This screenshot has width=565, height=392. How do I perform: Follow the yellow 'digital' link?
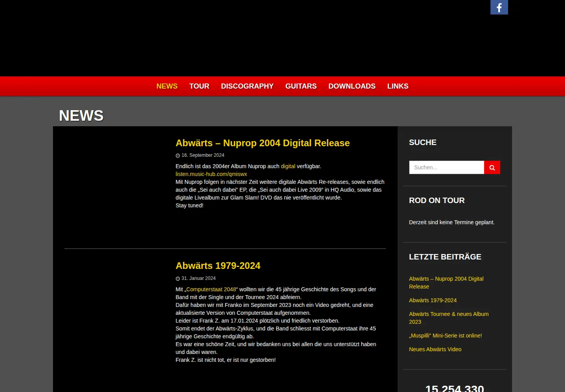[x=288, y=166]
